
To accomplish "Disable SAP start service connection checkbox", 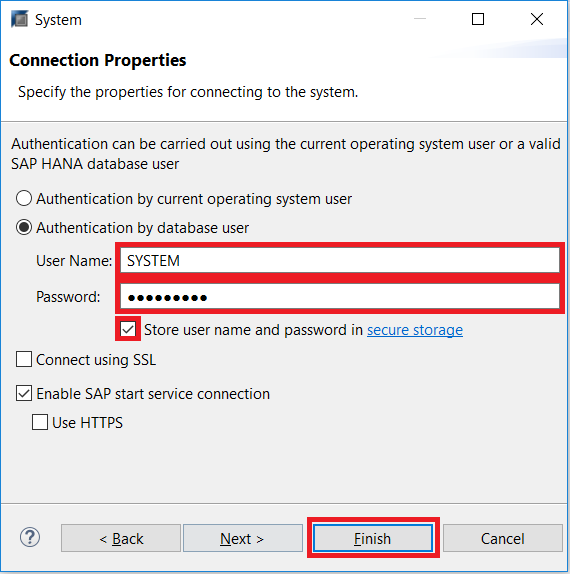I will point(24,393).
